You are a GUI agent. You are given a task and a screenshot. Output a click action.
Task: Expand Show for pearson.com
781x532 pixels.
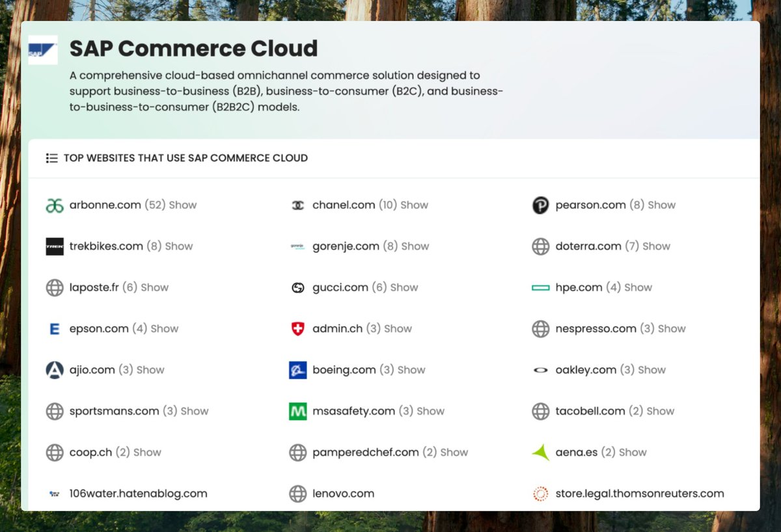click(x=662, y=205)
